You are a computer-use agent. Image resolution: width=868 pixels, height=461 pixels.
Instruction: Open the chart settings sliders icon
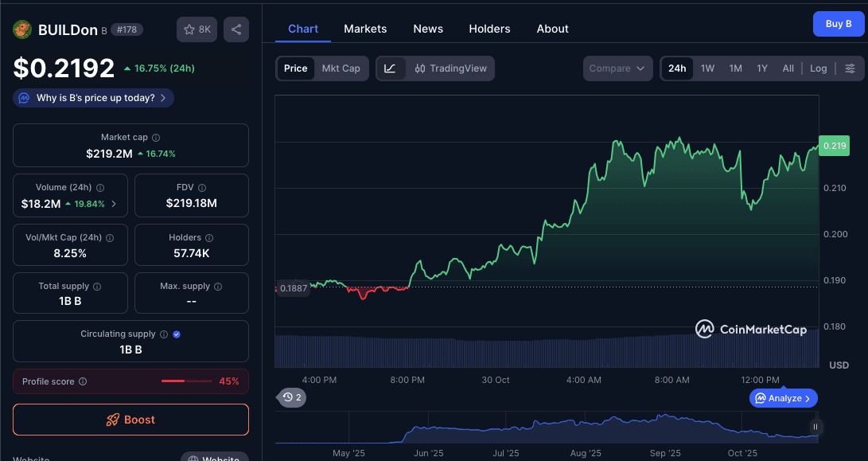click(850, 68)
